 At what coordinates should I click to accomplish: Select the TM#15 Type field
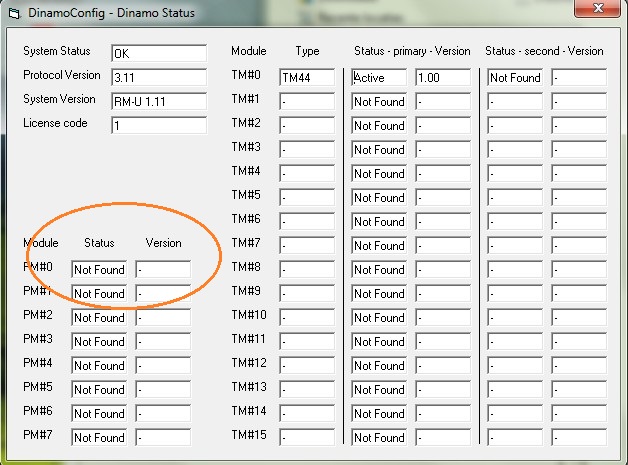coord(306,438)
